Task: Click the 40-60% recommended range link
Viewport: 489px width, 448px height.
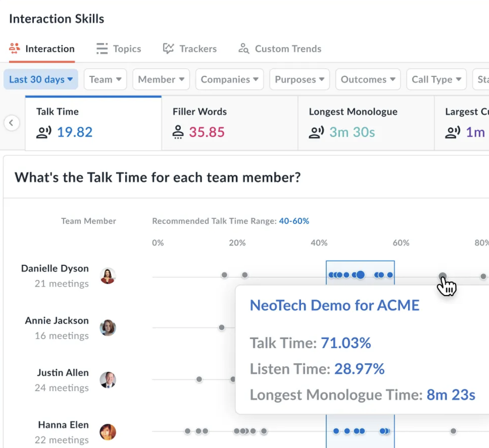Action: (x=294, y=221)
